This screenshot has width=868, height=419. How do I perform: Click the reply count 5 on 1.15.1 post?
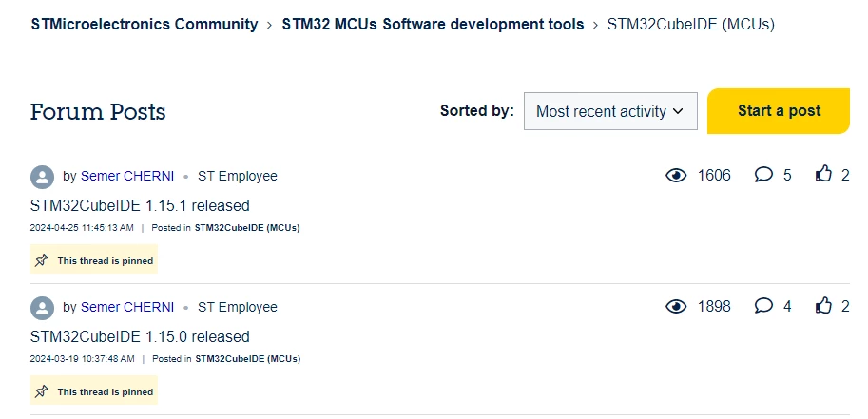(787, 176)
